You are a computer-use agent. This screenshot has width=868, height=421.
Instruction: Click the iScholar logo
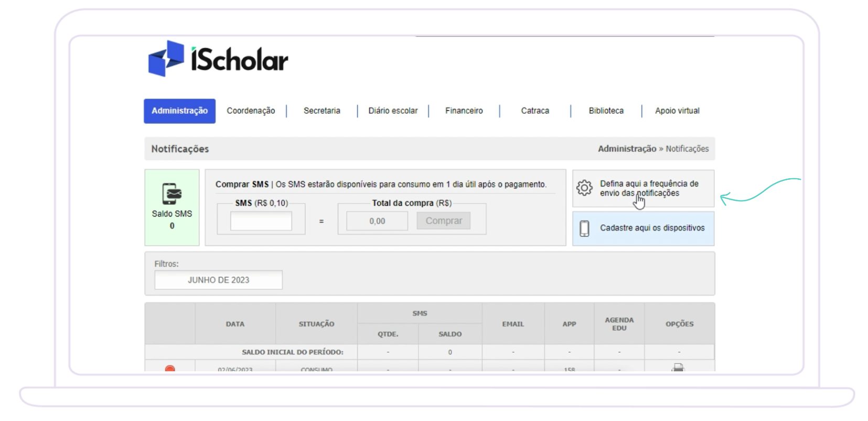coord(218,59)
